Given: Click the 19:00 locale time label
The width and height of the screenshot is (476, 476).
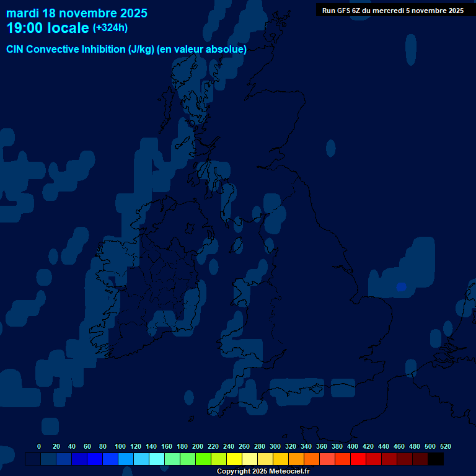Looking at the screenshot, I should coord(48,28).
